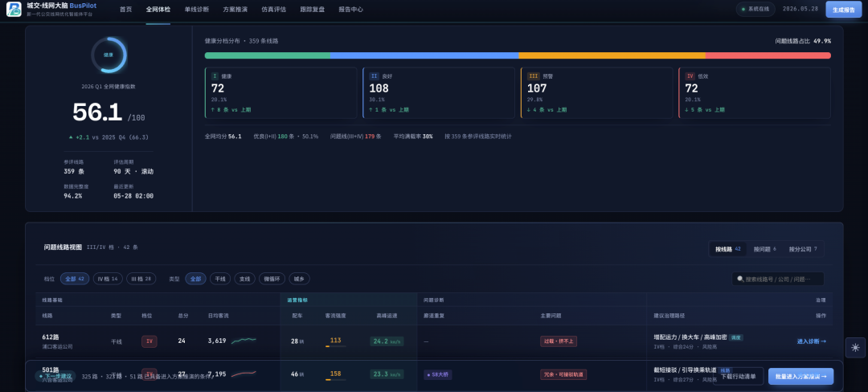The image size is (868, 392).
Task: Click the 系统在线 status indicator
Action: [755, 10]
